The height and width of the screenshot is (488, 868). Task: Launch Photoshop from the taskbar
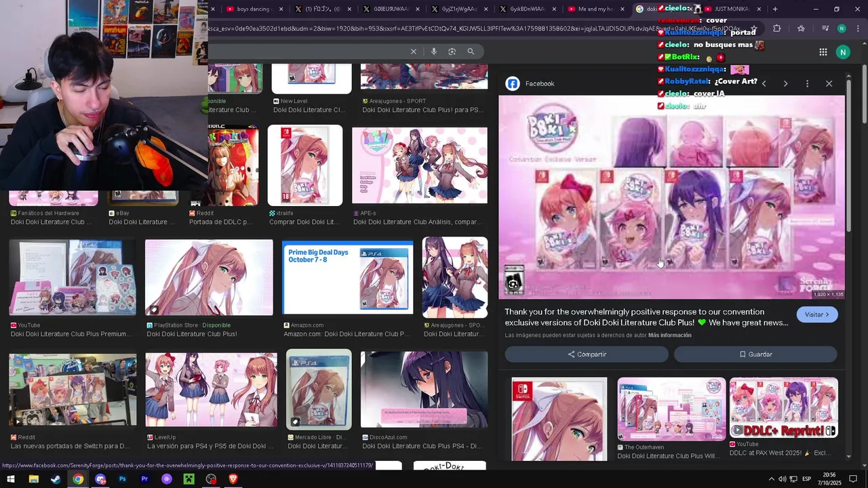123,479
